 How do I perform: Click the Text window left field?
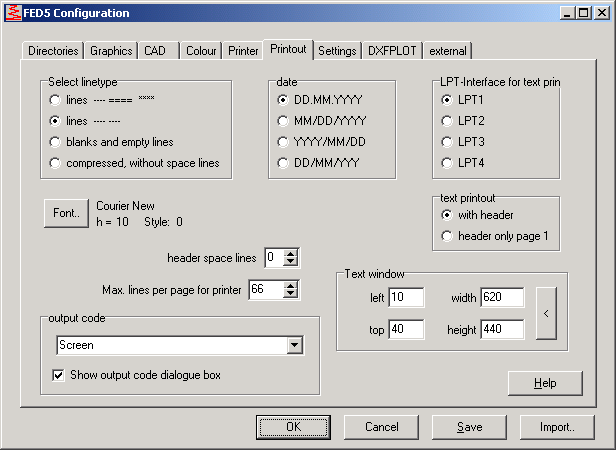(406, 297)
